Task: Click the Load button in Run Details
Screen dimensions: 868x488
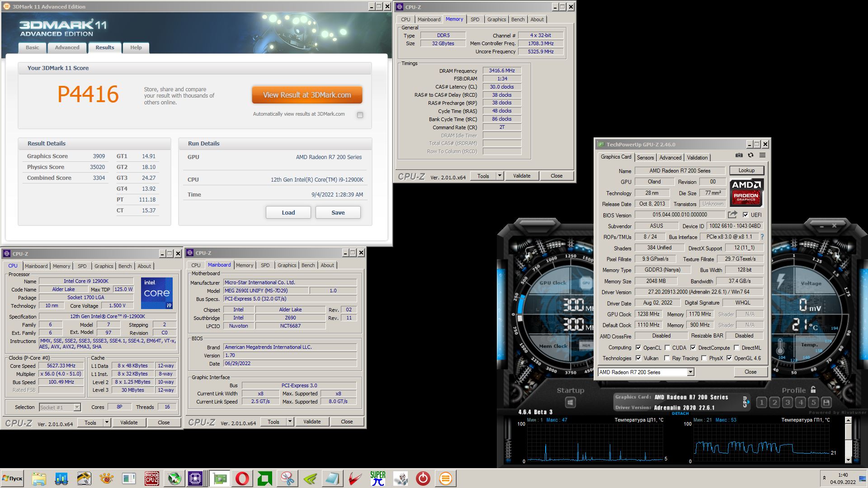Action: [288, 212]
